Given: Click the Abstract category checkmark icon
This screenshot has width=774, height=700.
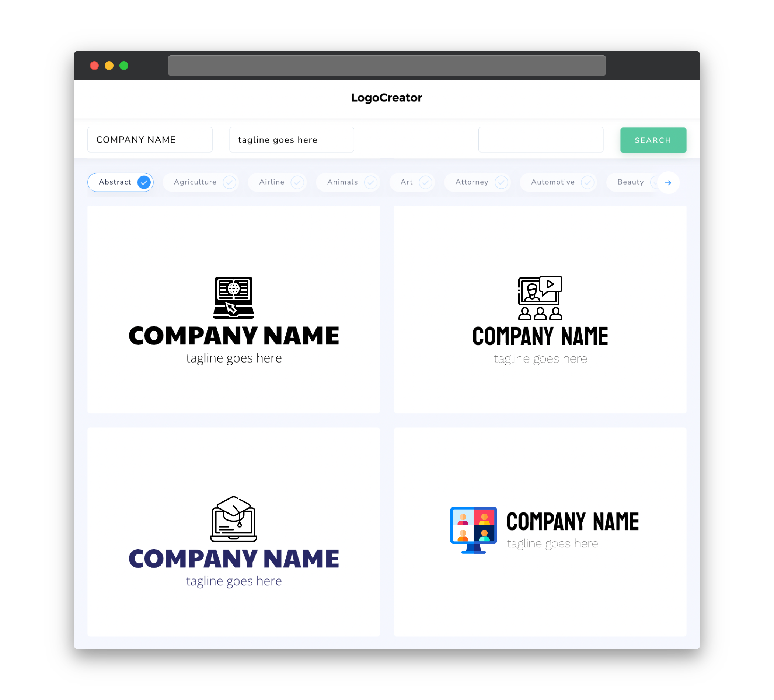Looking at the screenshot, I should coord(144,182).
